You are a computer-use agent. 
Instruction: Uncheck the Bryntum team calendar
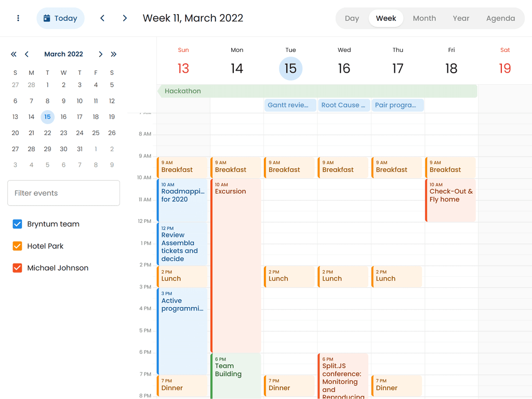coord(17,224)
